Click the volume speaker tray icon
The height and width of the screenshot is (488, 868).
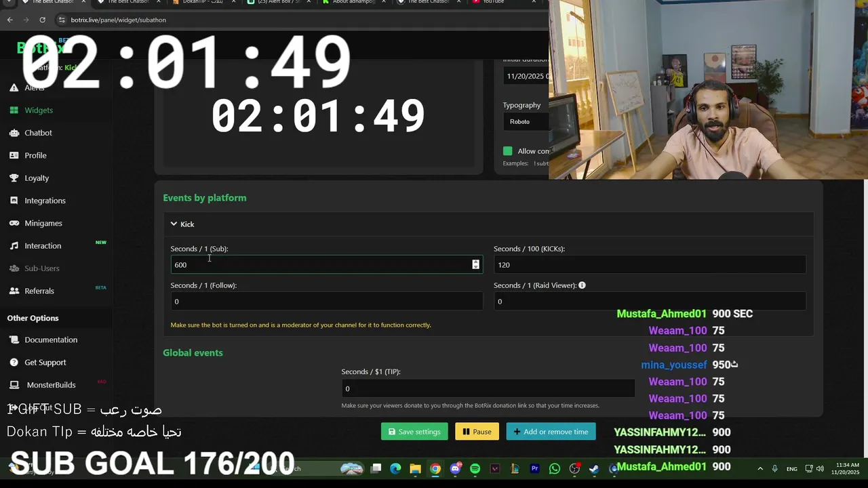820,468
